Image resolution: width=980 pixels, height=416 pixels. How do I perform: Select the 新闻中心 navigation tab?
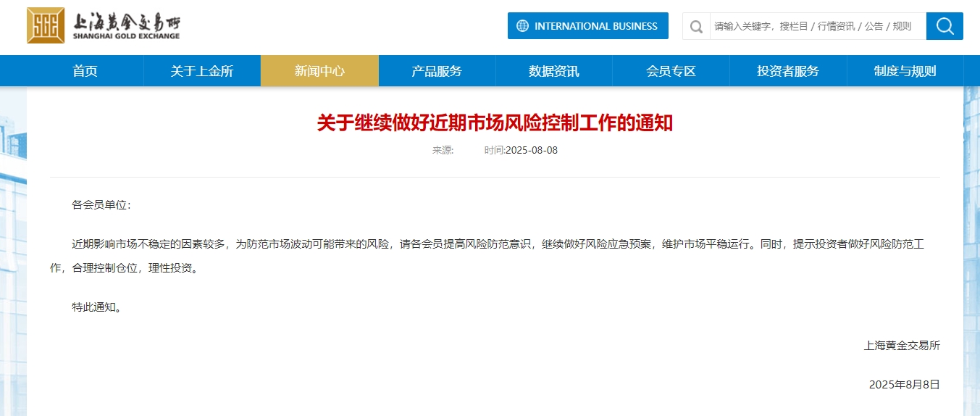(319, 71)
